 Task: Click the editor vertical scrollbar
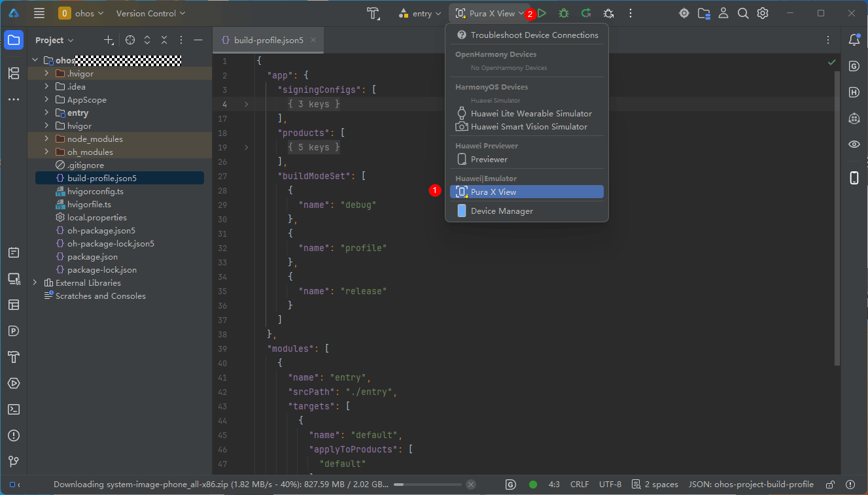837,218
